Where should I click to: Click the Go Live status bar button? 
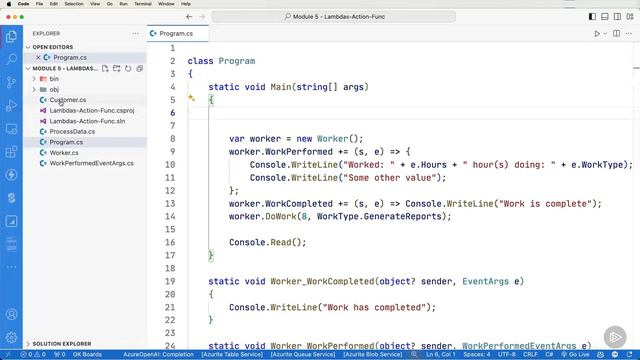point(576,354)
